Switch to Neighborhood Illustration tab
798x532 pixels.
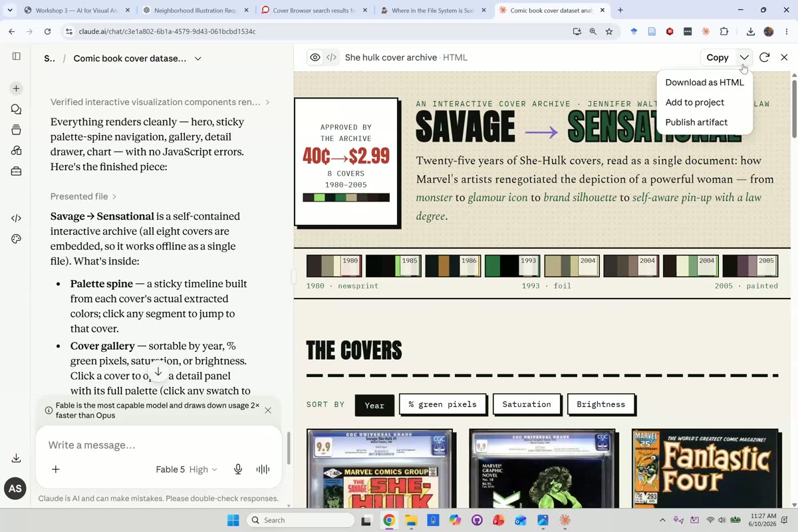196,11
